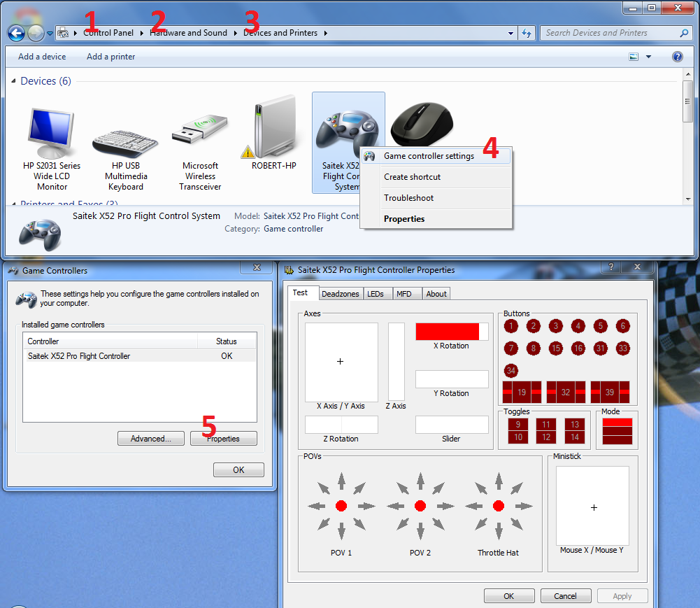Click the Z Axis vertical bar
This screenshot has width=700, height=608.
click(396, 362)
